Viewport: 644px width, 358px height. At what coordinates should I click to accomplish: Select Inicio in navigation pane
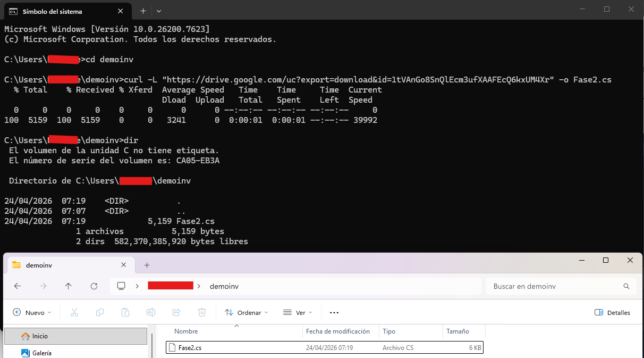[x=75, y=336]
